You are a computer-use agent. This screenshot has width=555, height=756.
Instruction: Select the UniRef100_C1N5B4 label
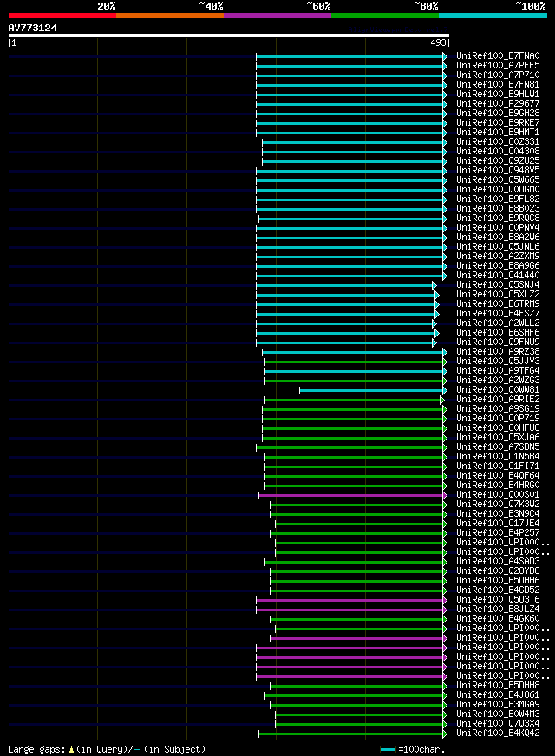pos(498,456)
